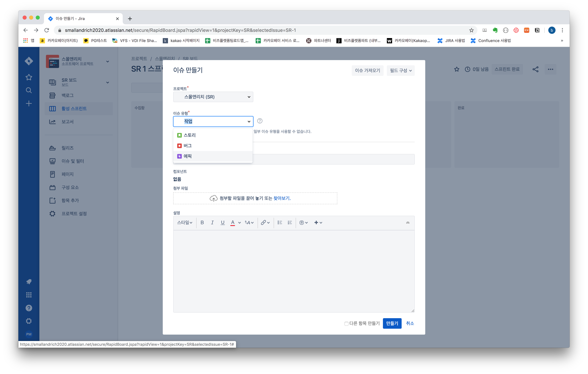The height and width of the screenshot is (374, 588).
Task: Click the Underline formatting icon
Action: click(x=222, y=222)
